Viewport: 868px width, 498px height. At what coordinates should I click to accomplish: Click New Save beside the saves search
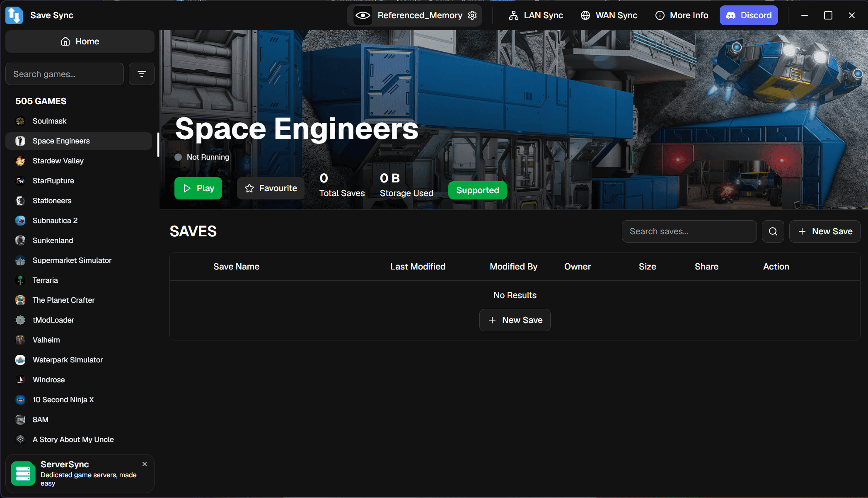click(x=824, y=231)
